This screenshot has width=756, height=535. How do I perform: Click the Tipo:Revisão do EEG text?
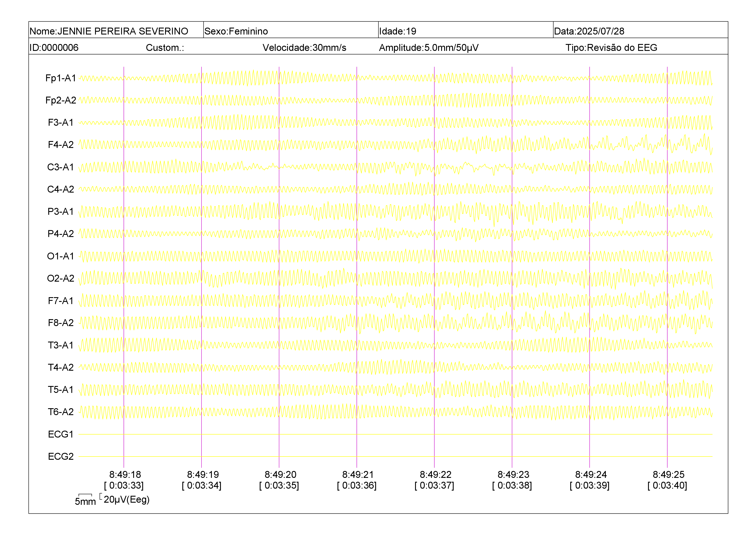click(611, 48)
